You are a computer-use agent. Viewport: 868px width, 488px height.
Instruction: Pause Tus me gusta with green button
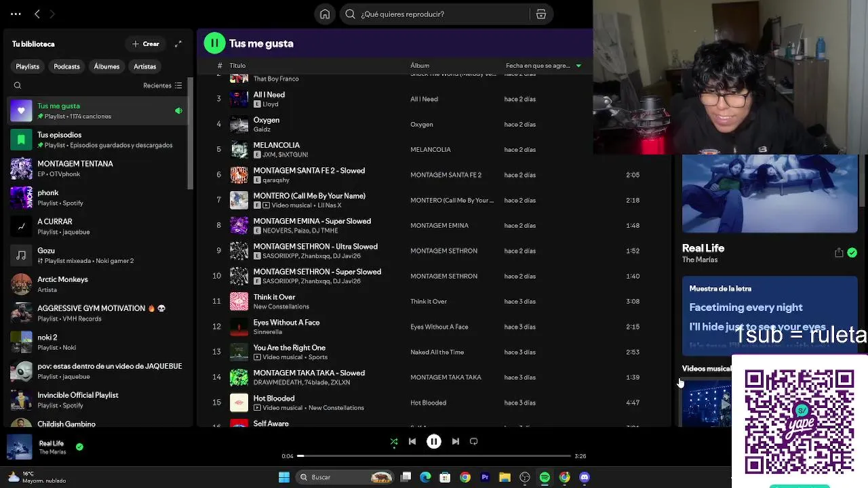pos(214,43)
